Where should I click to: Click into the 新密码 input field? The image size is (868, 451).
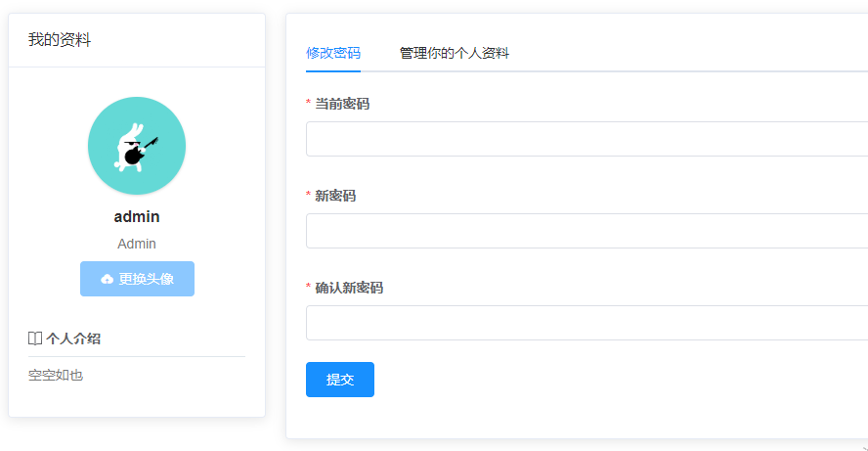click(x=586, y=231)
